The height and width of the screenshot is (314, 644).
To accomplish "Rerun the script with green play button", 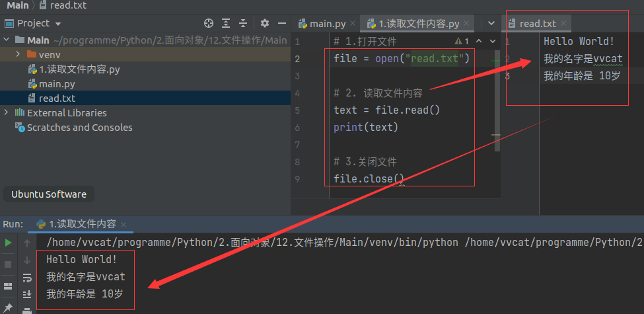I will (x=9, y=243).
